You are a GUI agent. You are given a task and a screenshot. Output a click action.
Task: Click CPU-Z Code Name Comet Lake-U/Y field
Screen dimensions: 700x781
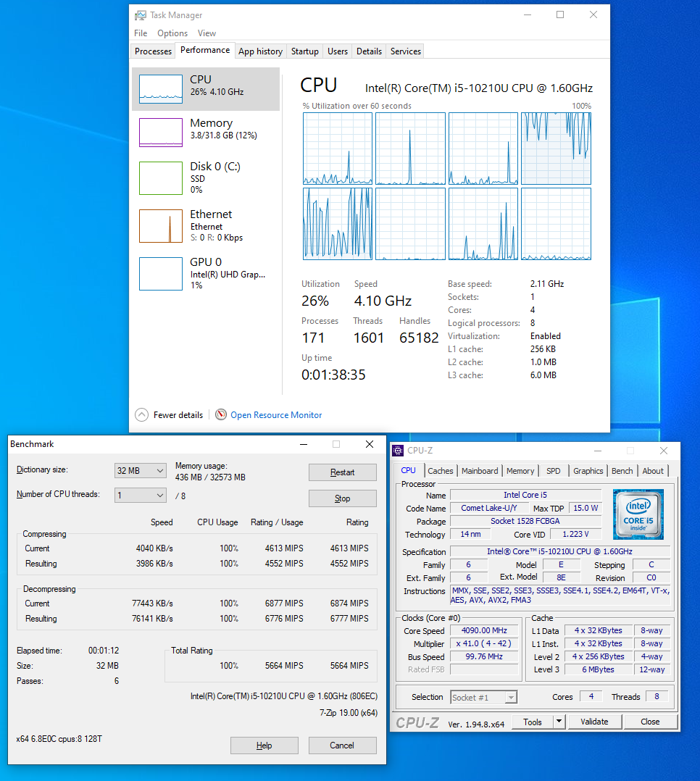point(488,508)
